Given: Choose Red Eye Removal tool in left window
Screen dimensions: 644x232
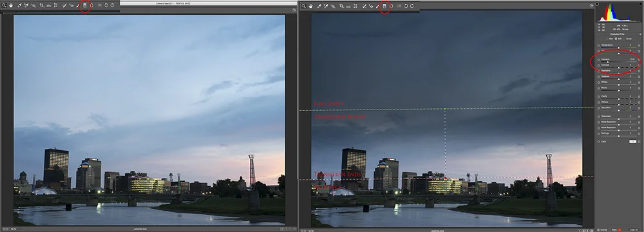Looking at the screenshot, I should coord(71,5).
